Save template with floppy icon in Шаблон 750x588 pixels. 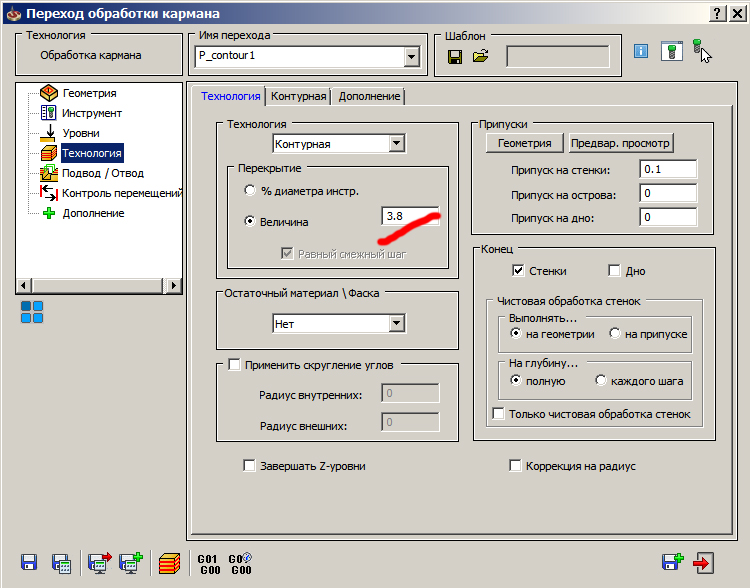click(x=455, y=57)
